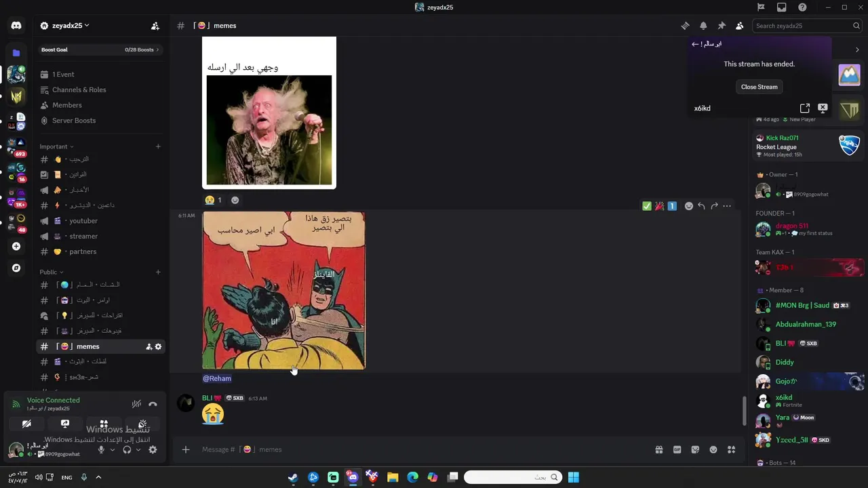This screenshot has height=488, width=868.
Task: Open Direct Messages via the Discord logo
Action: (x=16, y=26)
